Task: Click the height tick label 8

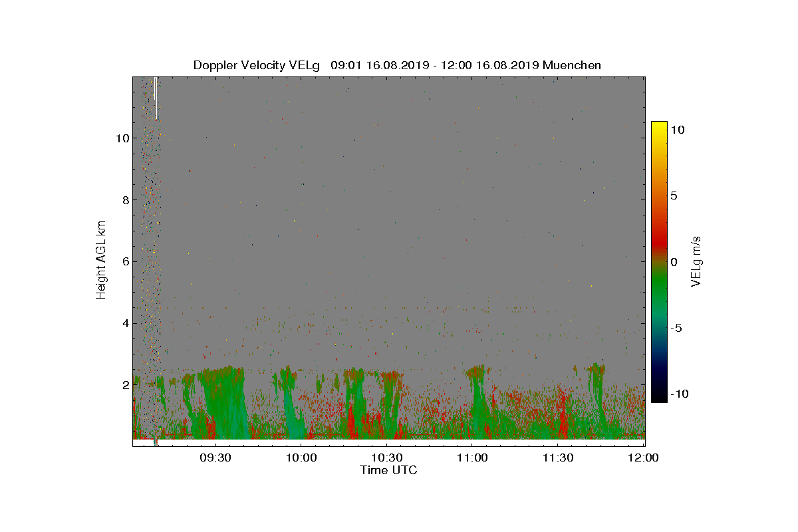Action: pyautogui.click(x=124, y=199)
